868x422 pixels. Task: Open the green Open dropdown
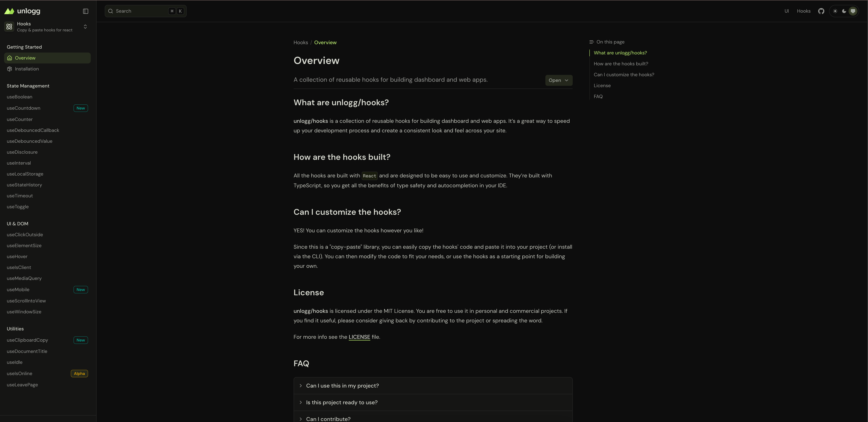click(558, 80)
